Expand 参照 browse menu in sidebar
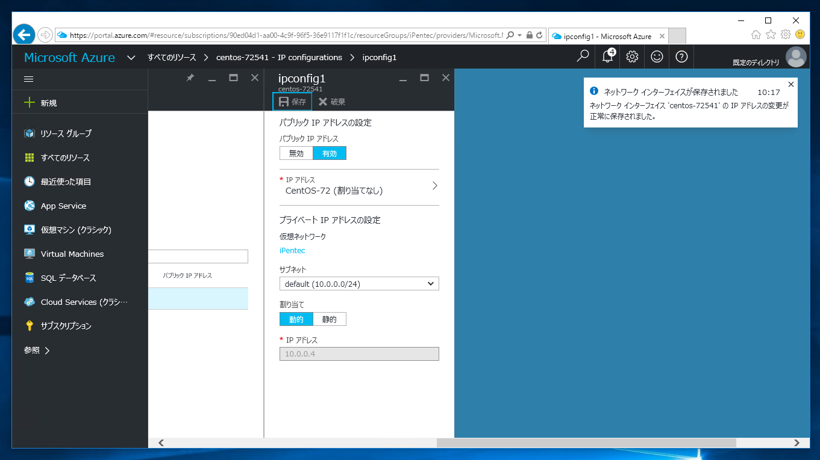The image size is (820, 460). point(37,350)
